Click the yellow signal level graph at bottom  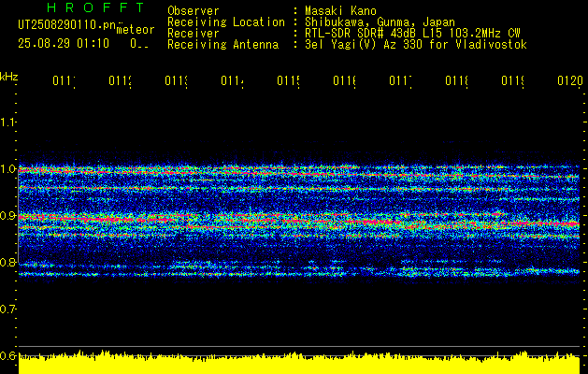(299, 363)
